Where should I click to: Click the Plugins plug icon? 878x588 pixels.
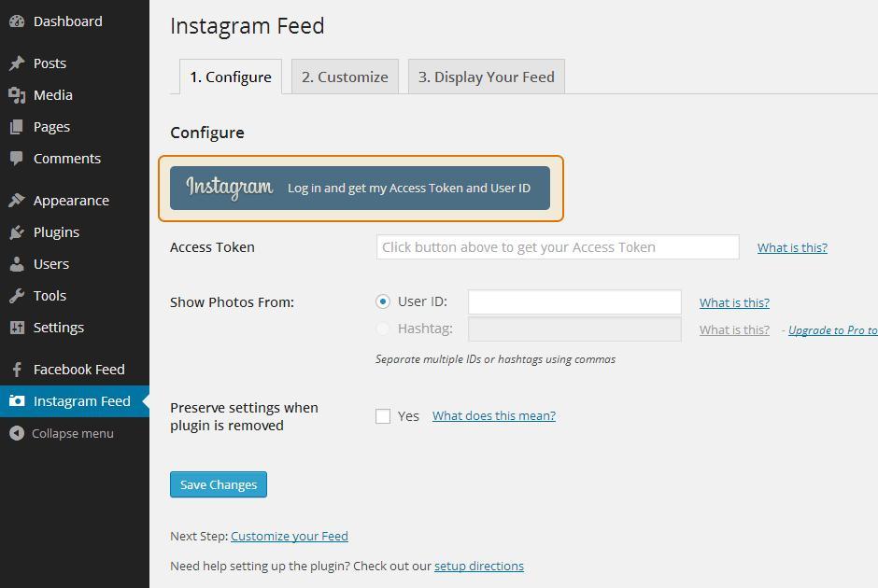point(17,232)
